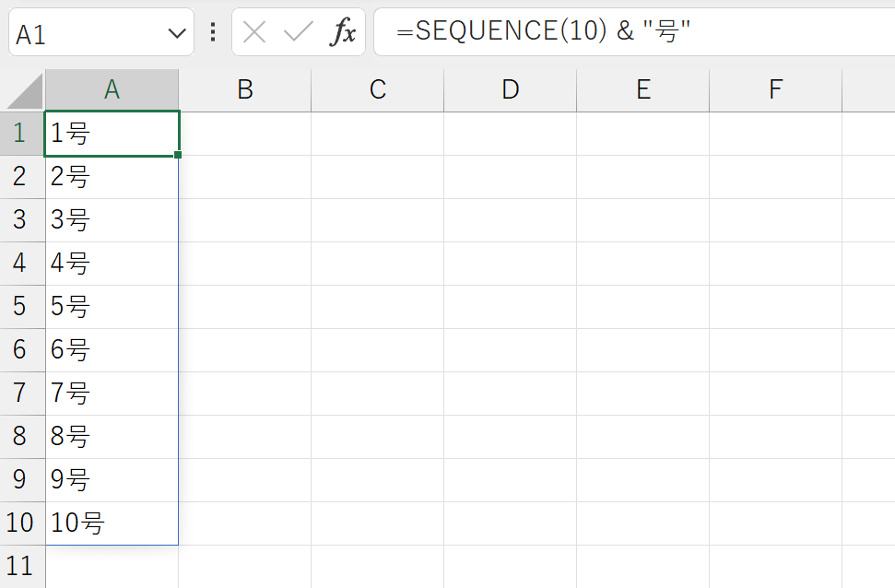
Task: Select cell containing 5号
Action: tap(112, 307)
